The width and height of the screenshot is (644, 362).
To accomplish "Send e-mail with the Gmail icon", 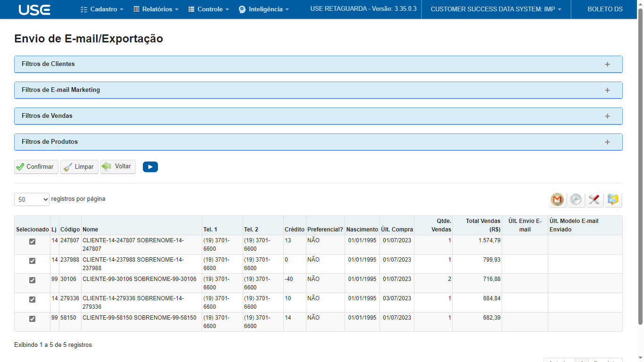I will click(x=558, y=200).
